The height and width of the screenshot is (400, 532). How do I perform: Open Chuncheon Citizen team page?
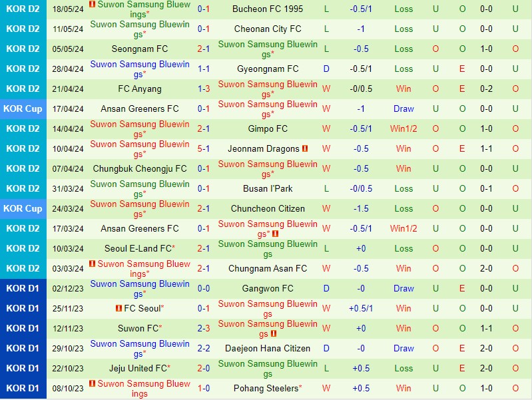pyautogui.click(x=268, y=208)
